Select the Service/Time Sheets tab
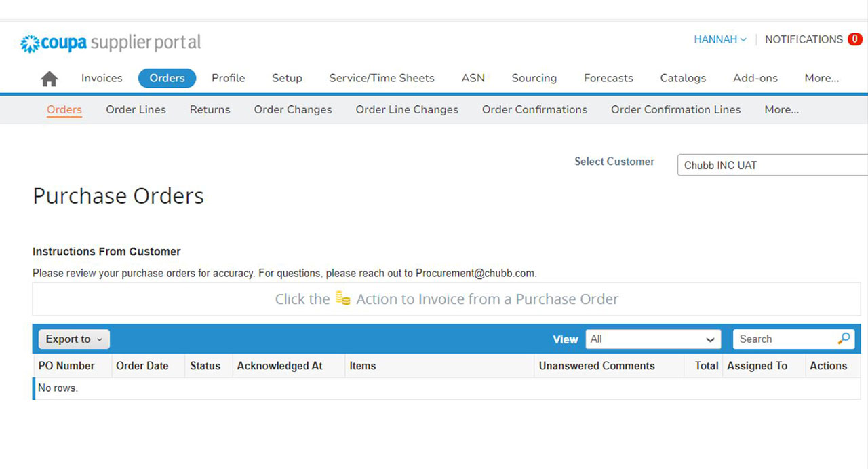The height and width of the screenshot is (469, 868). click(382, 78)
